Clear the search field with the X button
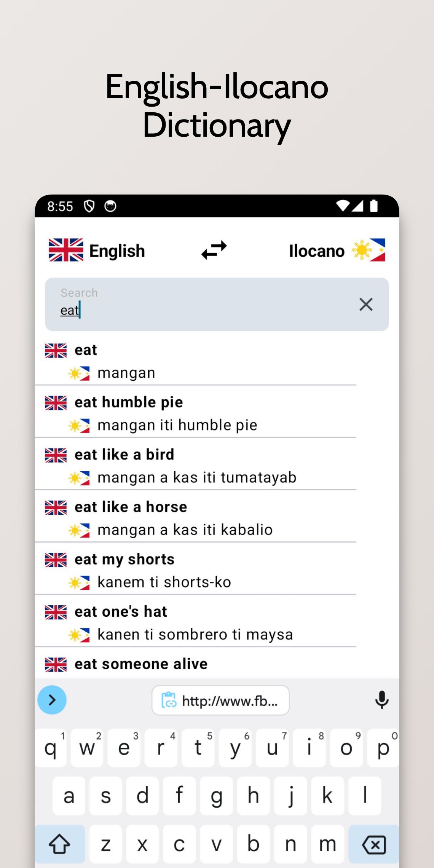 point(365,304)
